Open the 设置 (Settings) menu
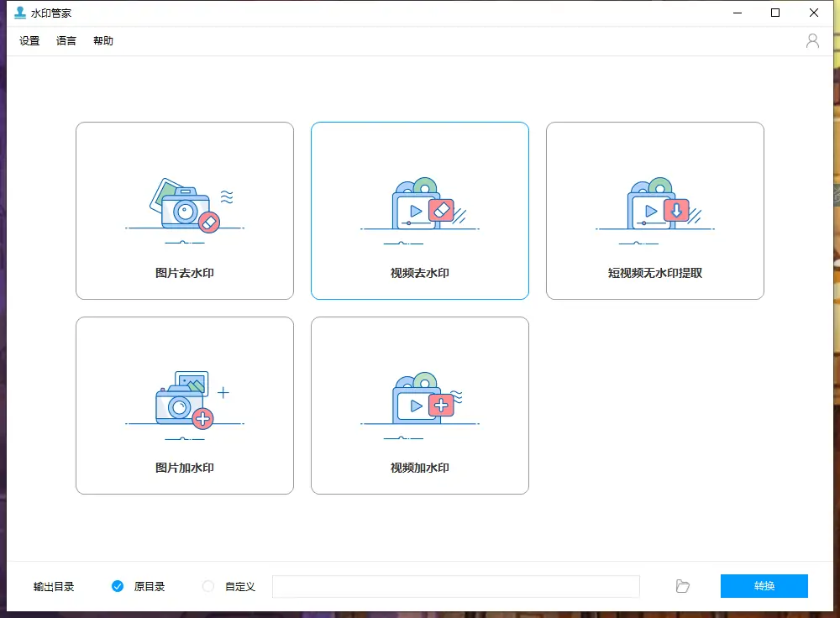The height and width of the screenshot is (618, 840). coord(28,39)
